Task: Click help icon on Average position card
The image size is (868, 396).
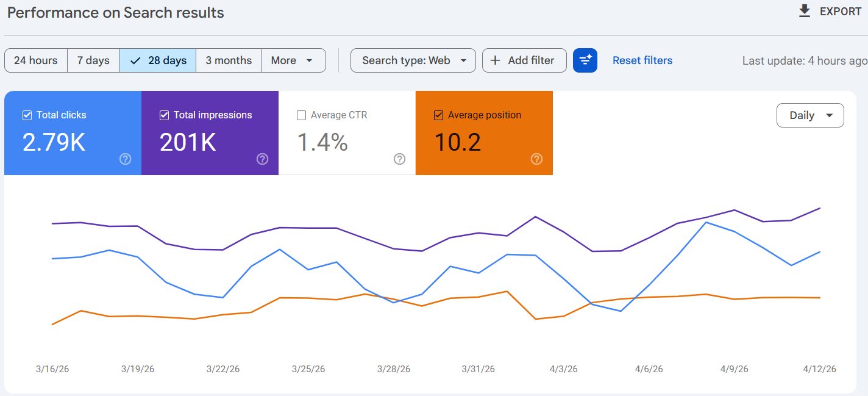Action: point(537,159)
